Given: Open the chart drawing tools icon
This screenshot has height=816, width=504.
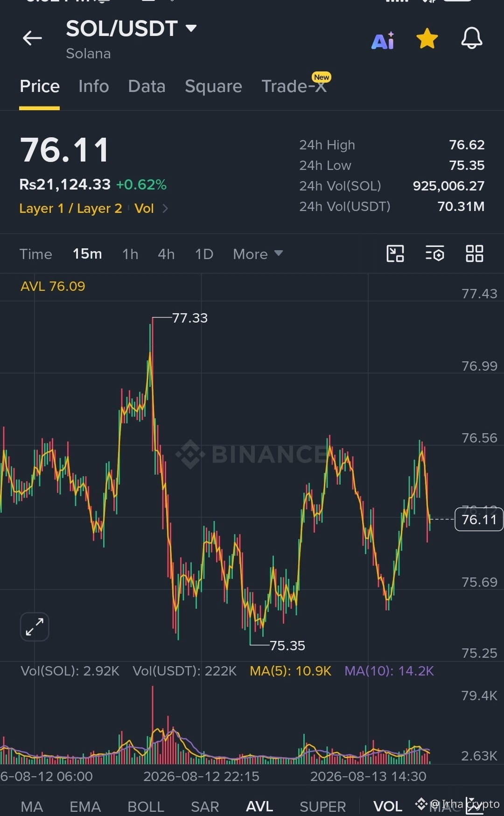Looking at the screenshot, I should 395,253.
